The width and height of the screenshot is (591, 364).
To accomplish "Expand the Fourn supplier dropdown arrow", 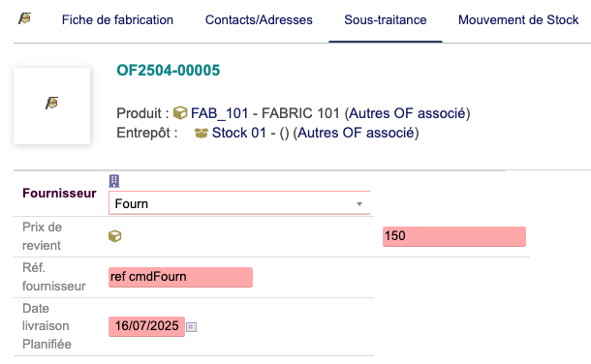I will point(359,203).
